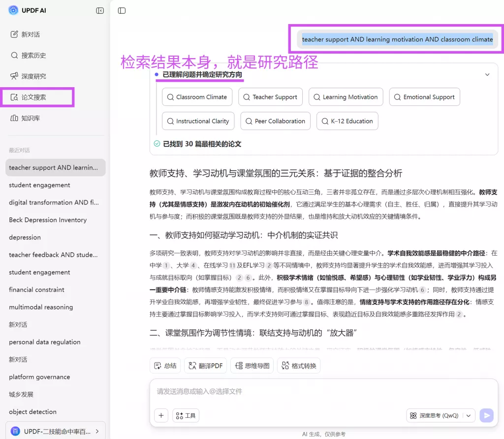The width and height of the screenshot is (504, 439).
Task: Click the 总结 button
Action: [165, 365]
